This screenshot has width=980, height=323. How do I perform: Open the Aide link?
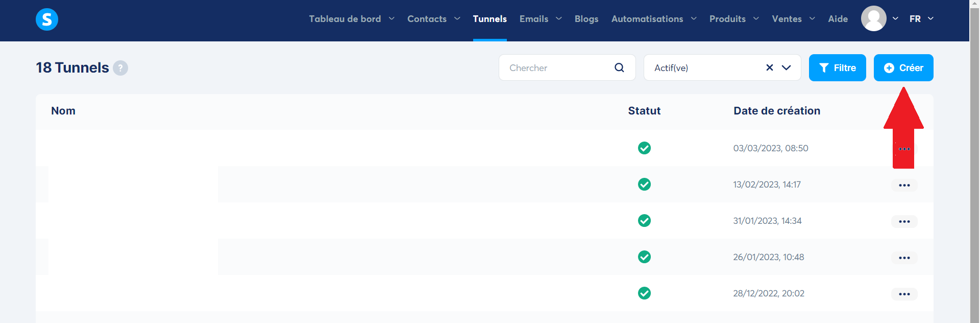(838, 19)
